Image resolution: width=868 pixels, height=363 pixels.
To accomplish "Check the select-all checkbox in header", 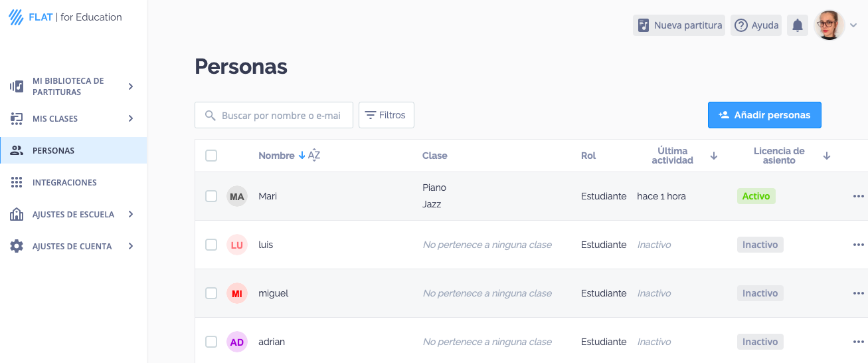I will click(x=211, y=156).
